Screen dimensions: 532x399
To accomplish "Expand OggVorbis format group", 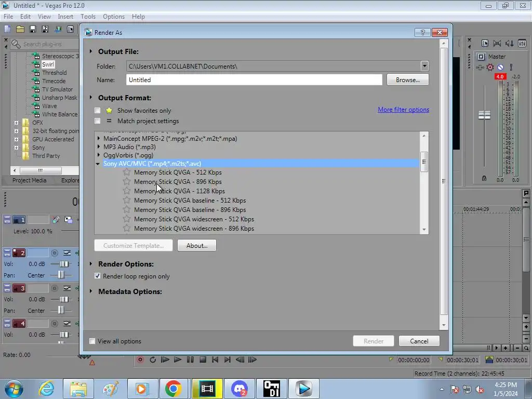I will [99, 155].
